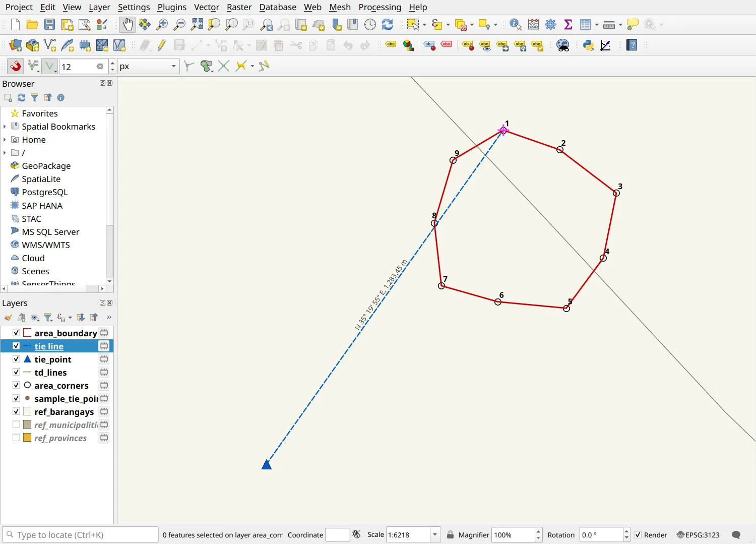Open the Plugins menu
The image size is (756, 544).
coord(172,7)
